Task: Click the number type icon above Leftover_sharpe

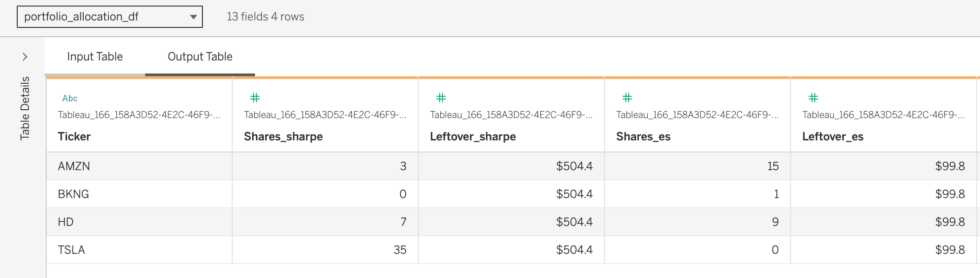Action: point(441,98)
